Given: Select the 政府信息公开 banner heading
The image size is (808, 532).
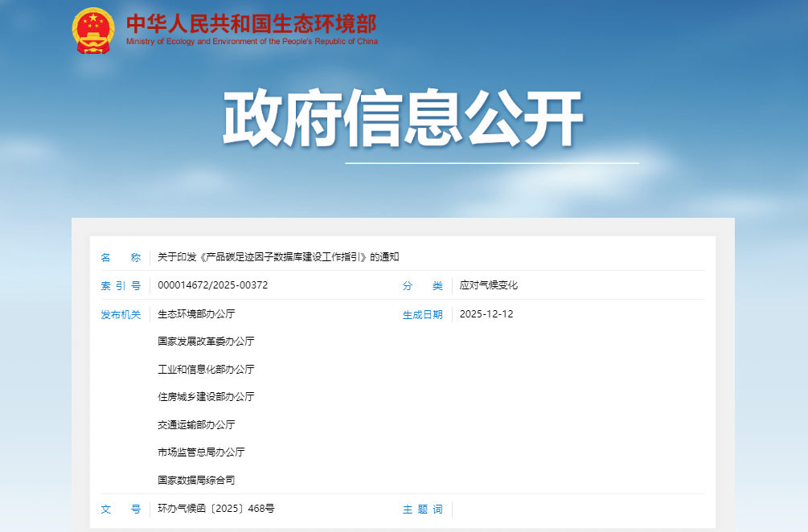Looking at the screenshot, I should pos(403,121).
